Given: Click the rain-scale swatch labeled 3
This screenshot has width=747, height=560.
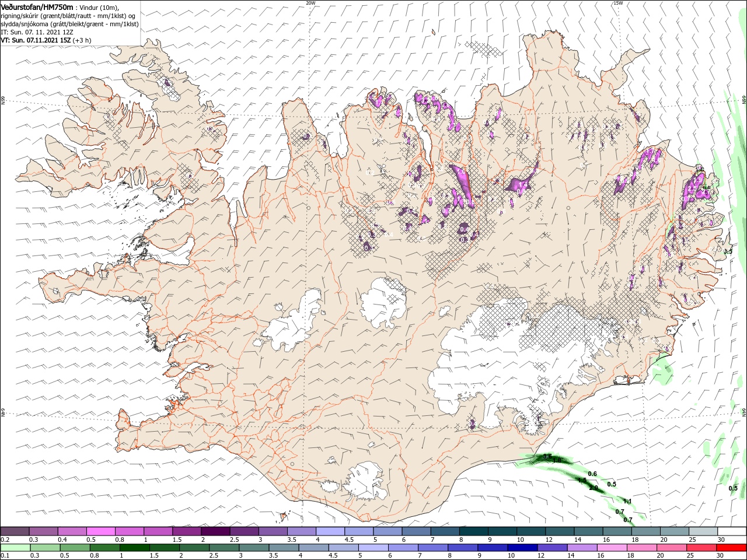Looking at the screenshot, I should 253,548.
